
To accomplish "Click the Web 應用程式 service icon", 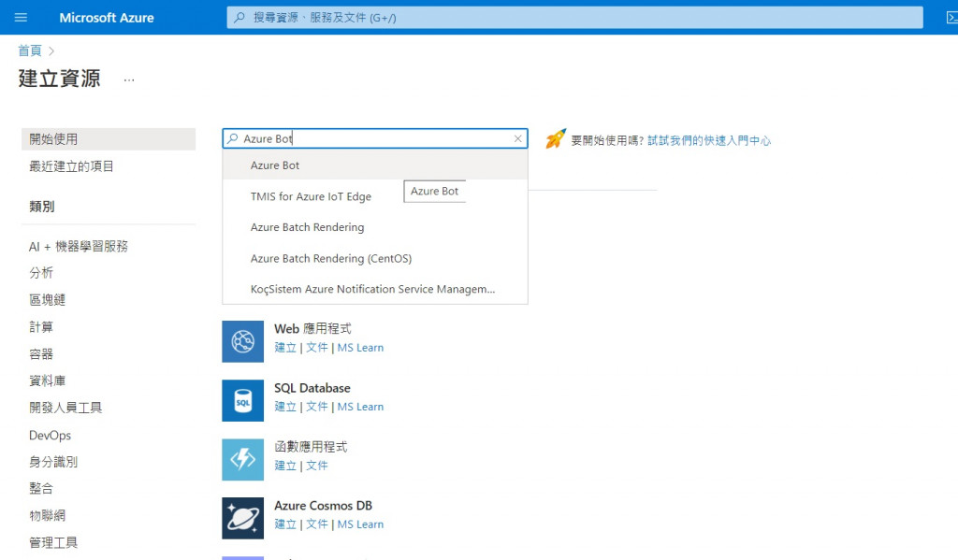I will (242, 341).
